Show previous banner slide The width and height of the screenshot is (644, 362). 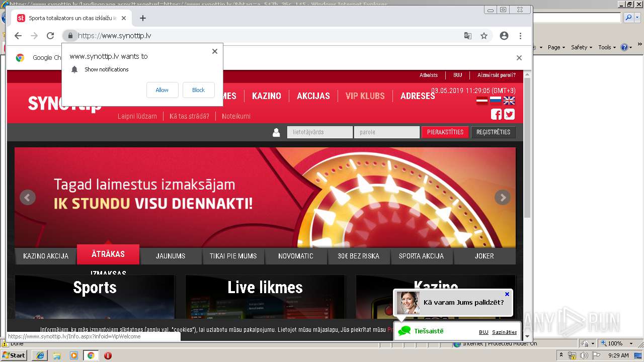[28, 198]
